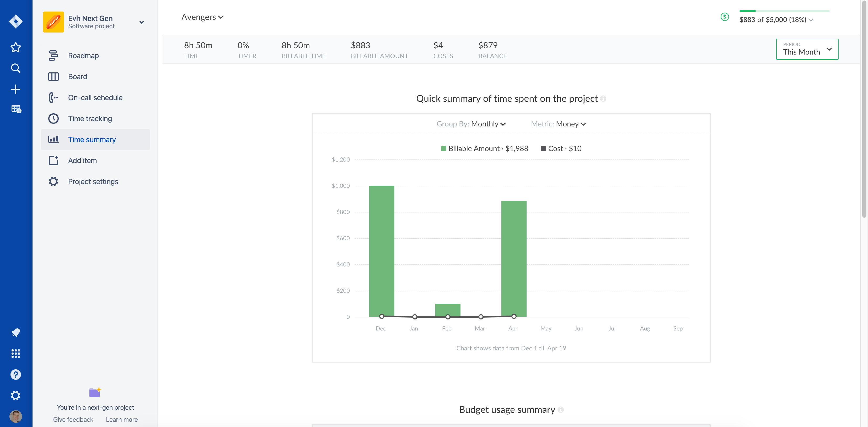Click the help question mark icon
The height and width of the screenshot is (427, 868).
point(15,375)
